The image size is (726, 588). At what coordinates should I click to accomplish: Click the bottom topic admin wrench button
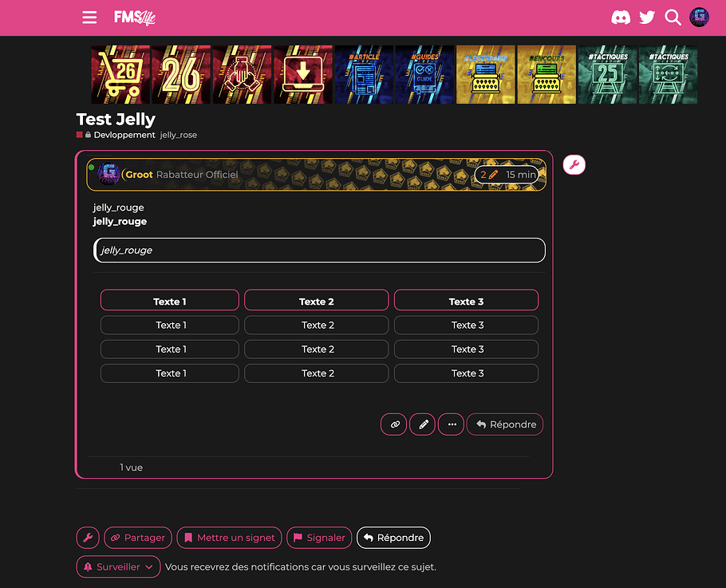pyautogui.click(x=88, y=538)
